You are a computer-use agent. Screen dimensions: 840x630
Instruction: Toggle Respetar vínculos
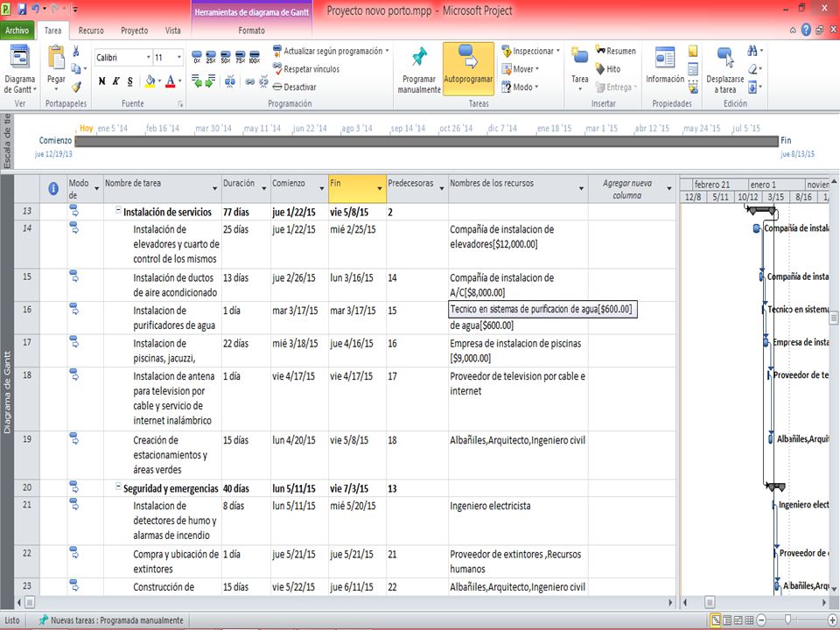pyautogui.click(x=306, y=69)
